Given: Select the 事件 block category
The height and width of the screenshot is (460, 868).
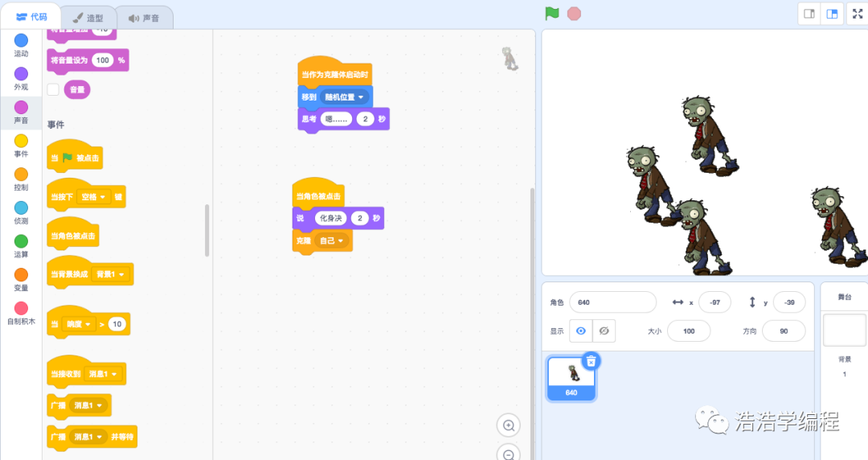Looking at the screenshot, I should tap(21, 146).
